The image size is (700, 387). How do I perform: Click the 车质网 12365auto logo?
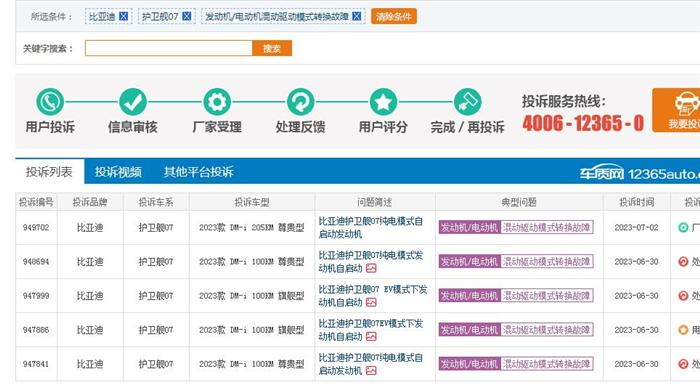(639, 173)
